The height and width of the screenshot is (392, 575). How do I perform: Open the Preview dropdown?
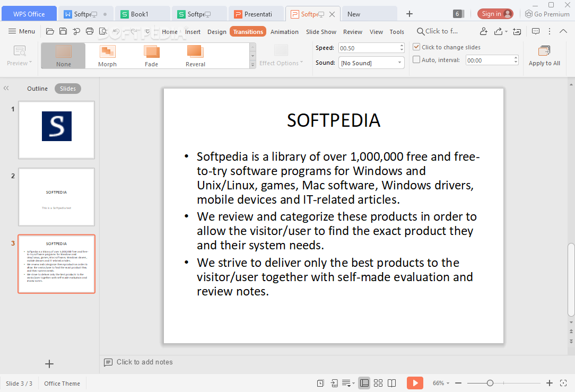pyautogui.click(x=19, y=56)
